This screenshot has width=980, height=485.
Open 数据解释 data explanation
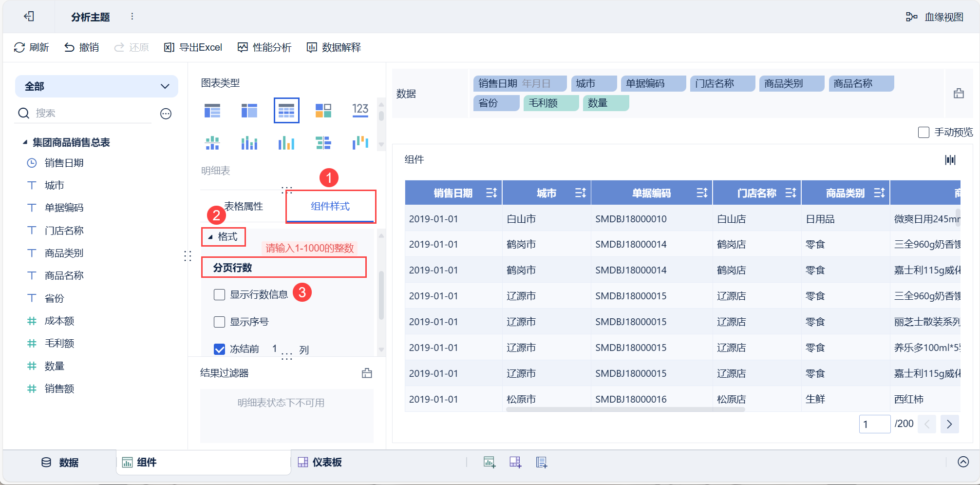point(334,47)
